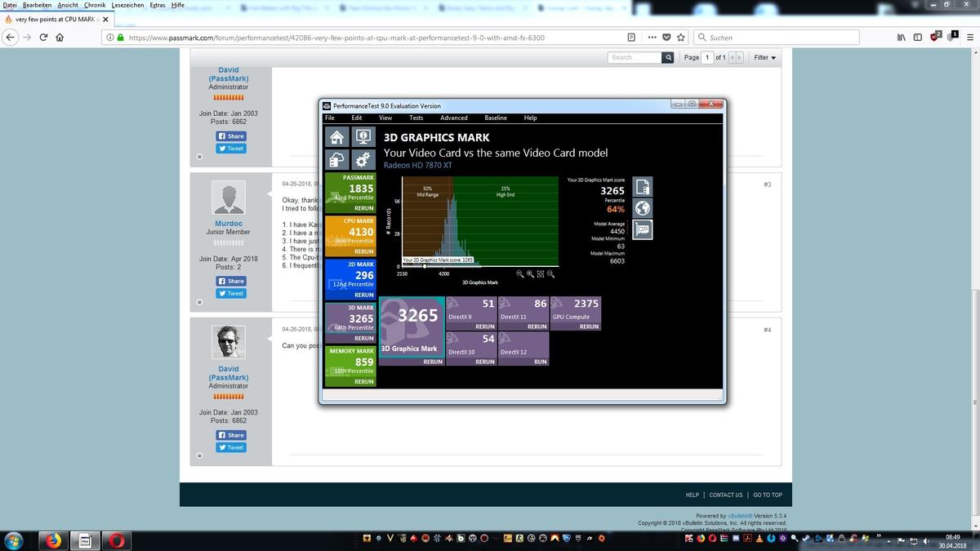Go to the Firefox home page
Screen dimensions: 980x551
point(60,37)
